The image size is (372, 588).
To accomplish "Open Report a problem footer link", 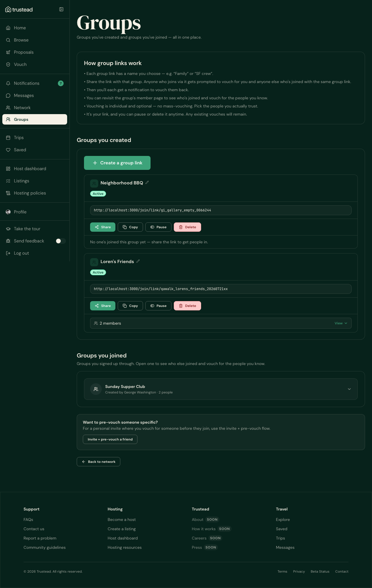I will [40, 538].
